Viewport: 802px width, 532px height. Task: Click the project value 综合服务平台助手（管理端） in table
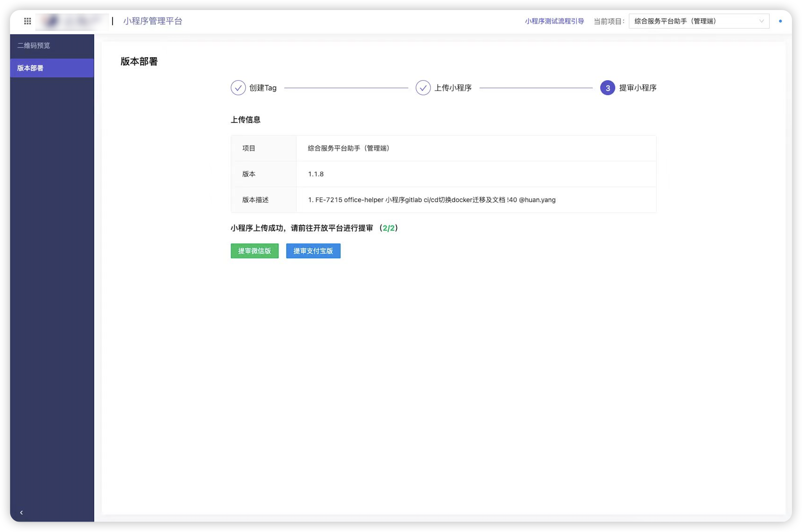pyautogui.click(x=349, y=148)
